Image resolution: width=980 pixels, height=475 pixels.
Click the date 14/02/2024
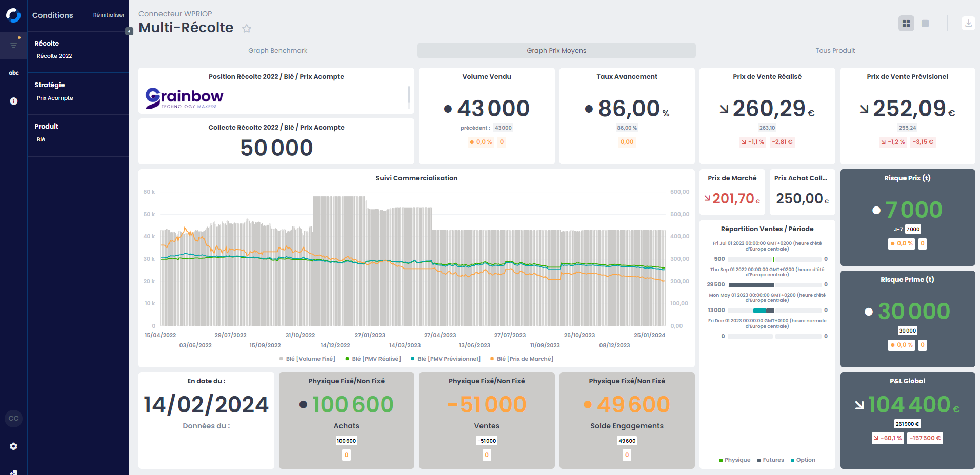coord(206,405)
